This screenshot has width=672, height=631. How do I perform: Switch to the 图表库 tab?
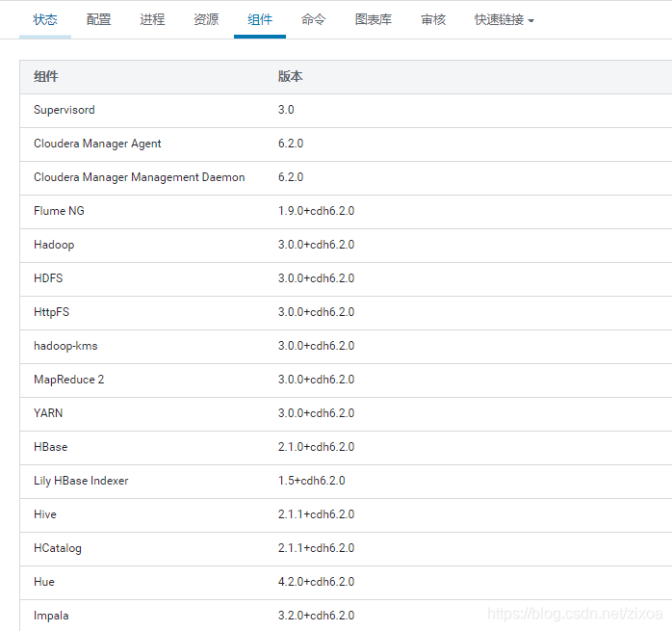[x=374, y=19]
